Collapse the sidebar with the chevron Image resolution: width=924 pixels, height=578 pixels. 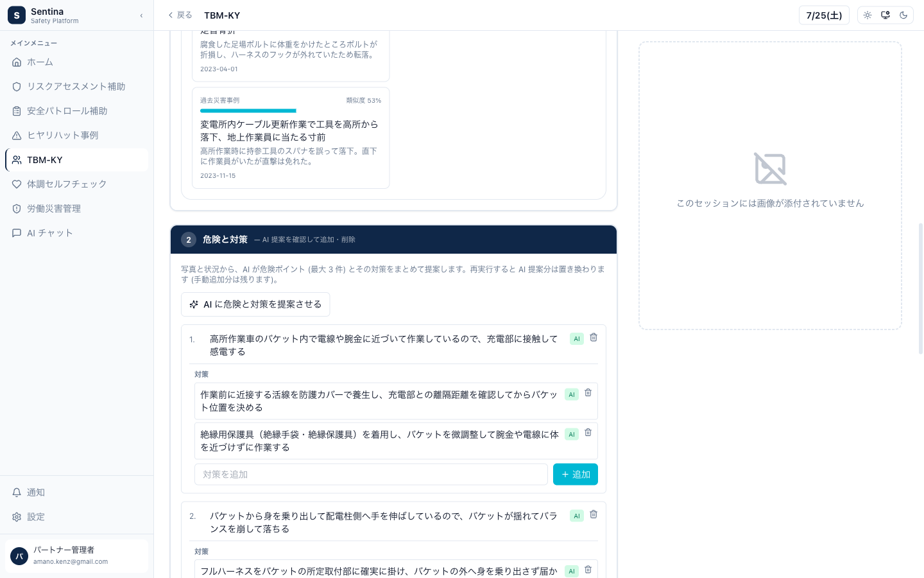pyautogui.click(x=141, y=15)
